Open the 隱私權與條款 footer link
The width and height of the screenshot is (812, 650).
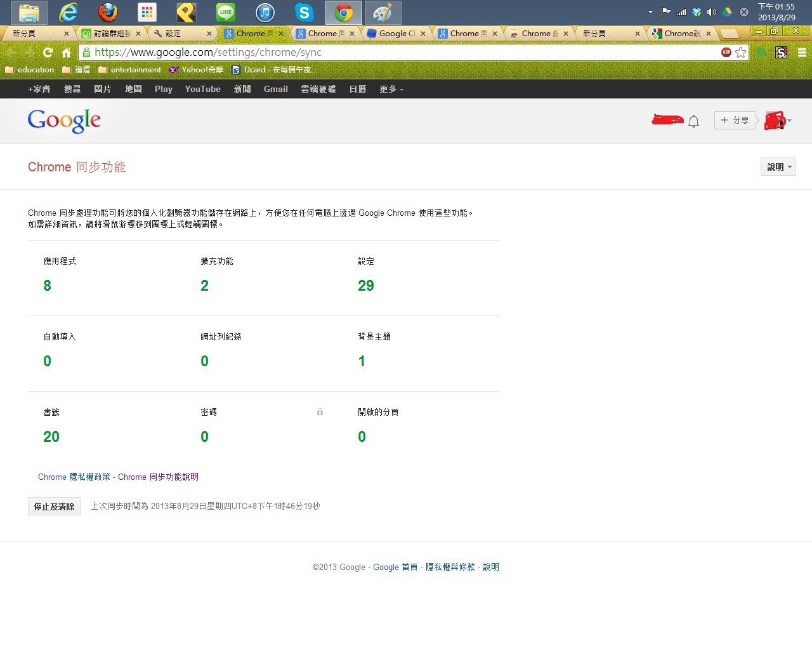(x=450, y=567)
